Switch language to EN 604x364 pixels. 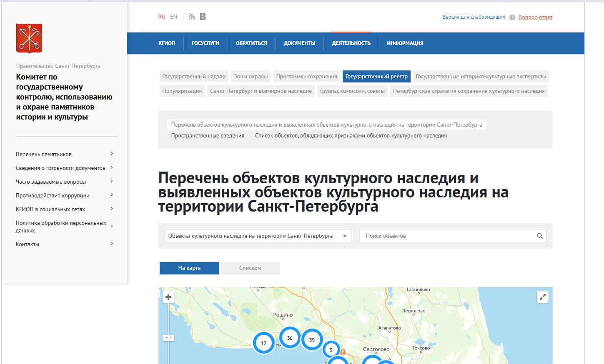tap(173, 17)
